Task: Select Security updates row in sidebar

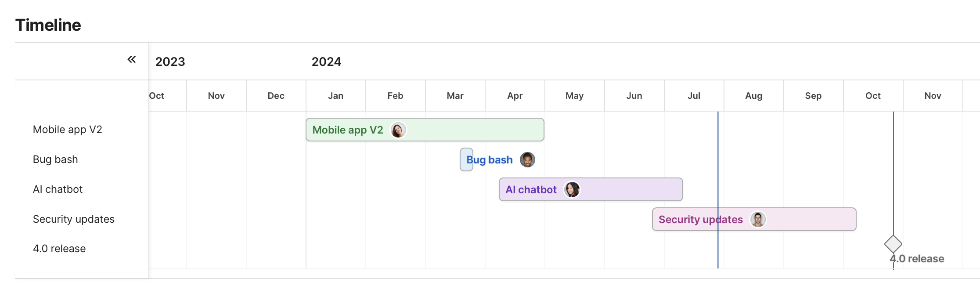Action: pos(74,219)
